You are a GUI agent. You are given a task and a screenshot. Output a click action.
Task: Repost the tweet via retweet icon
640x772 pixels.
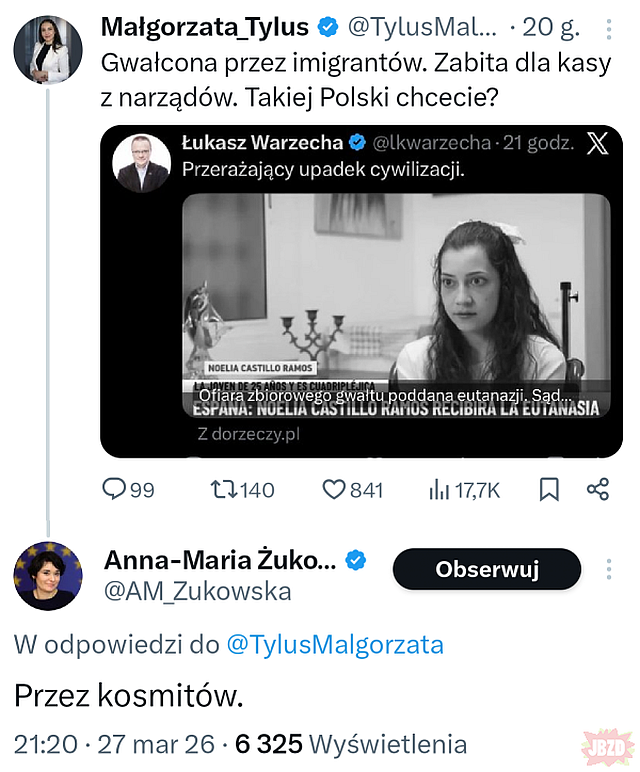(x=223, y=489)
